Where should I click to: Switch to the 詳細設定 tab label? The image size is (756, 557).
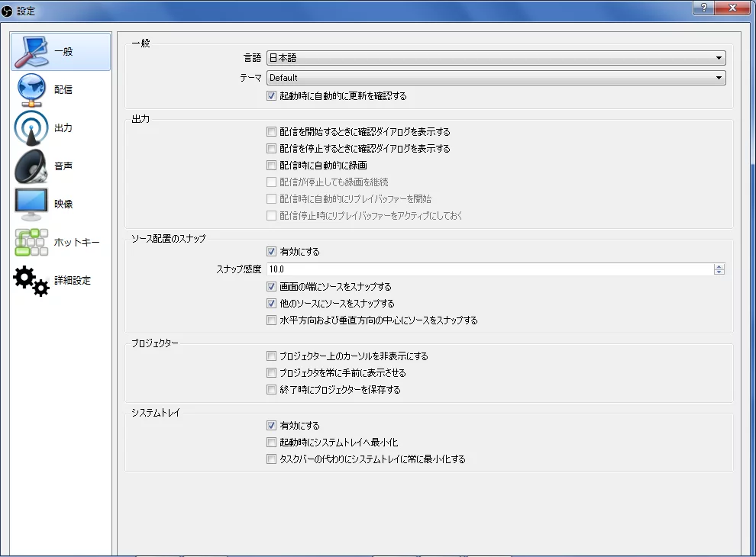pyautogui.click(x=73, y=281)
